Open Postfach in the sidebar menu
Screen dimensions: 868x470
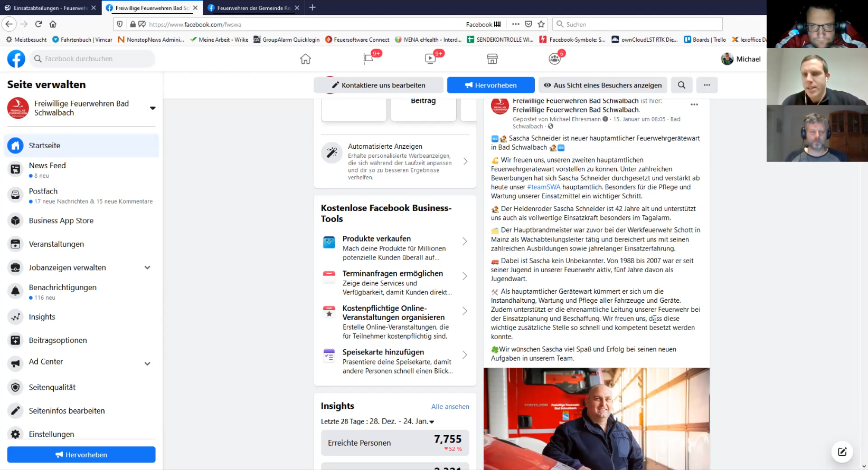[x=43, y=191]
